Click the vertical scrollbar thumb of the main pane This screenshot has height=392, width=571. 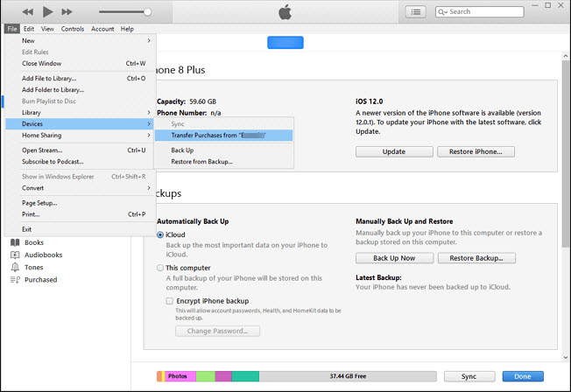[x=565, y=154]
